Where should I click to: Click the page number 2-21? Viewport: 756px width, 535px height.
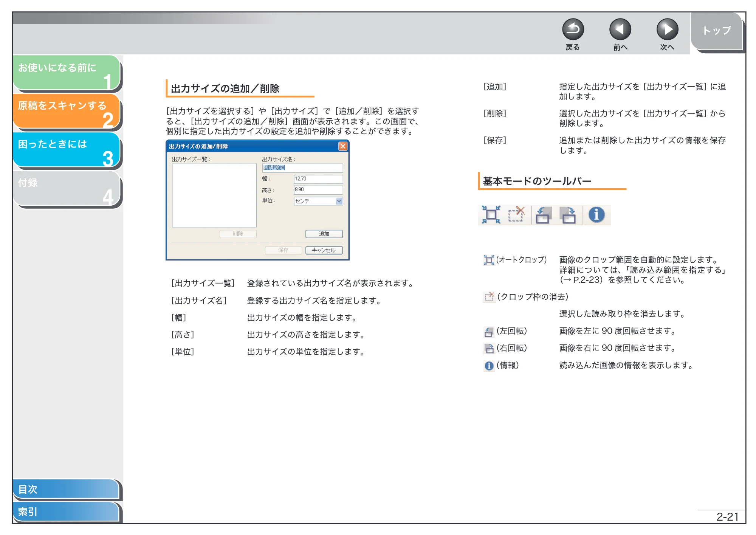tap(727, 516)
